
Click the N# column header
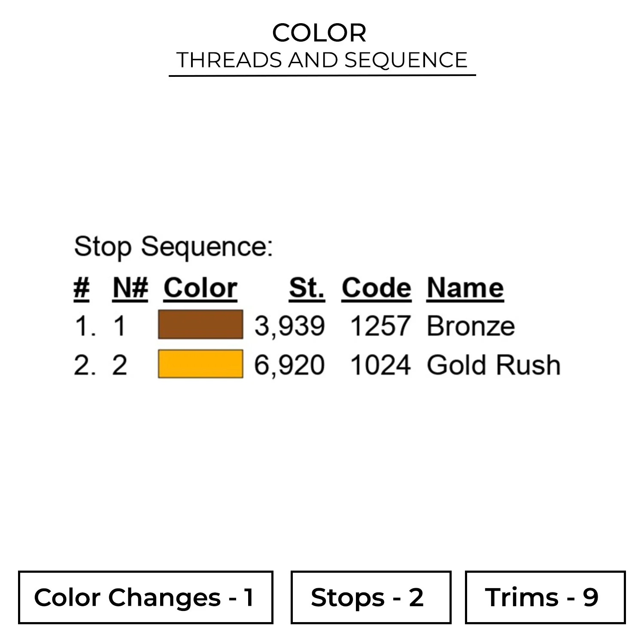130,288
